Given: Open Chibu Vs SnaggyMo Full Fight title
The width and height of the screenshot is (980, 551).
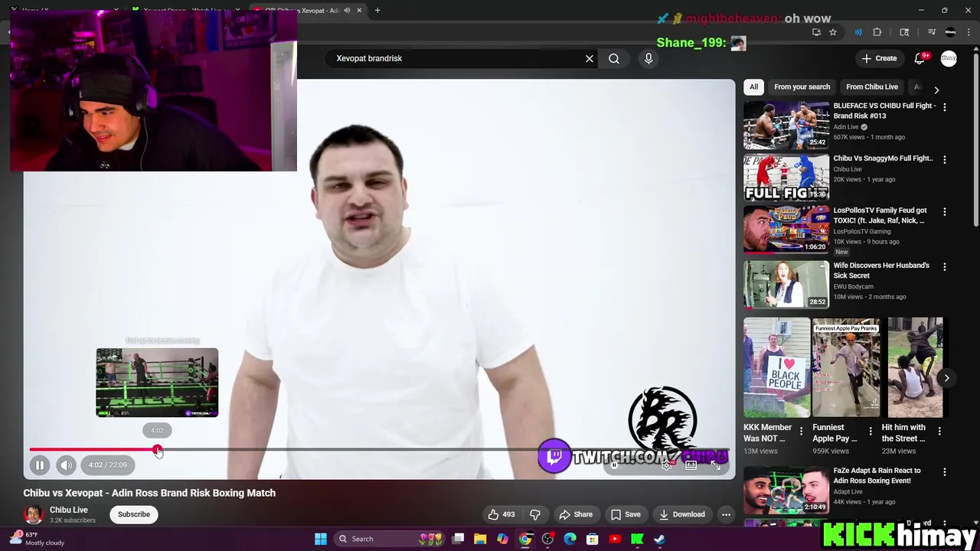Looking at the screenshot, I should (x=883, y=158).
